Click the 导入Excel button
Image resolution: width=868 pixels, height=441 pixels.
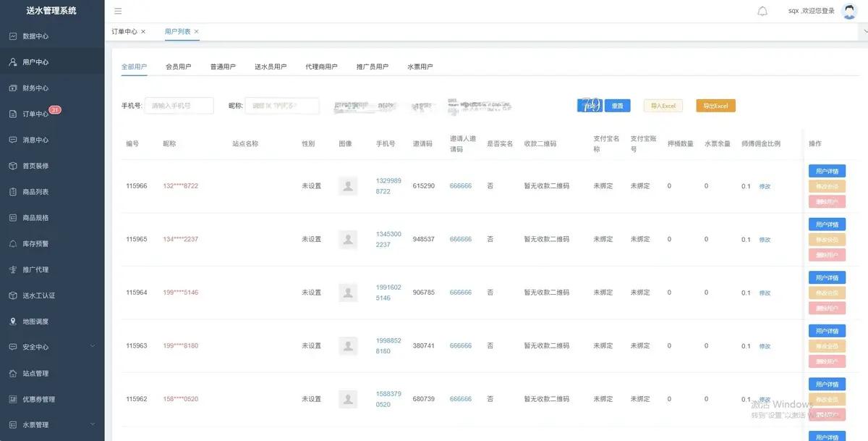pos(663,106)
